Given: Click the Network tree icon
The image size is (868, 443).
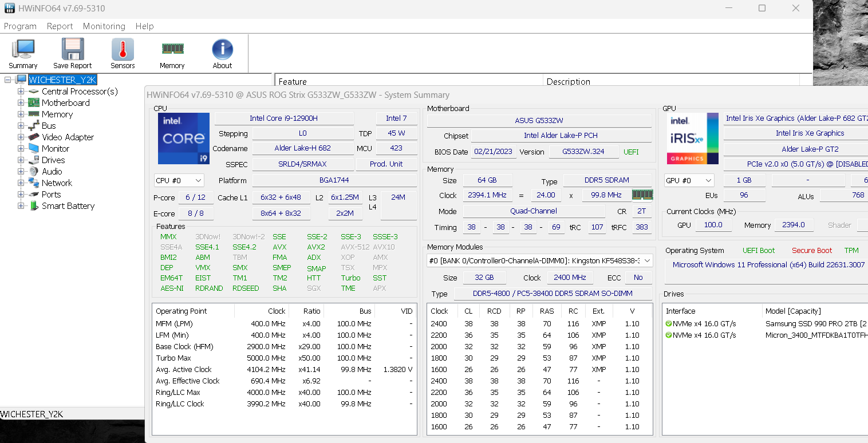Looking at the screenshot, I should pos(34,183).
